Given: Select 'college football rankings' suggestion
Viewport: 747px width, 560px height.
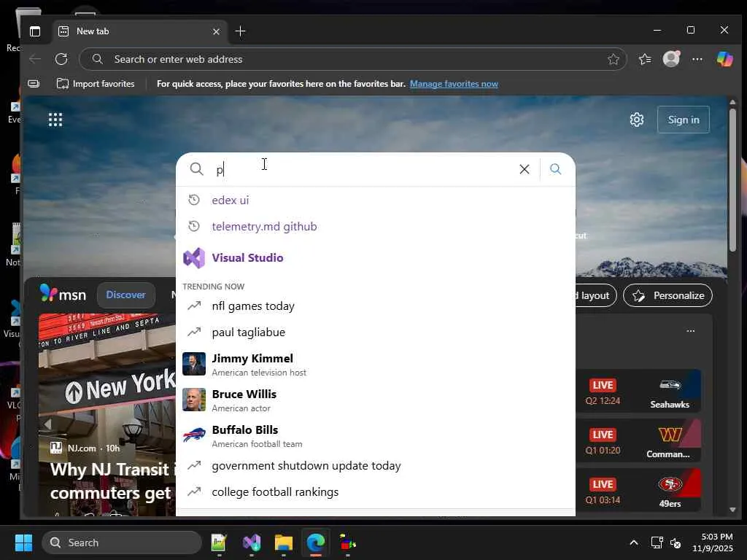Looking at the screenshot, I should click(x=376, y=491).
